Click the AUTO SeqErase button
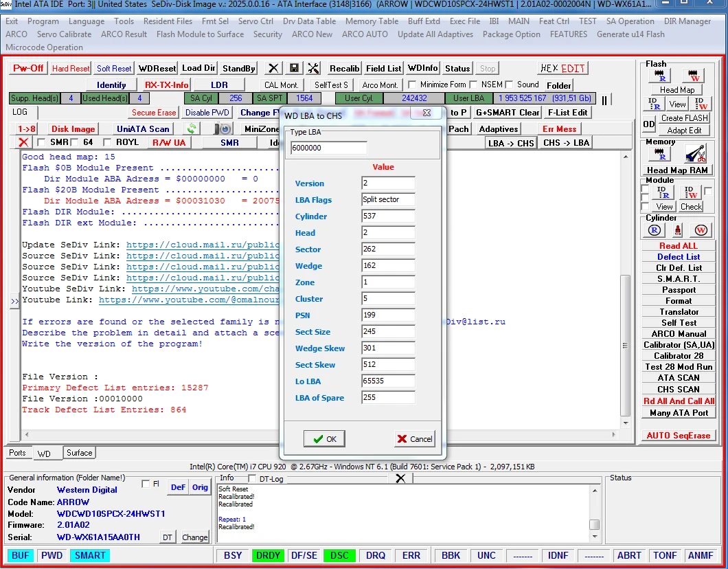Screen dimensions: 728x569 679,435
